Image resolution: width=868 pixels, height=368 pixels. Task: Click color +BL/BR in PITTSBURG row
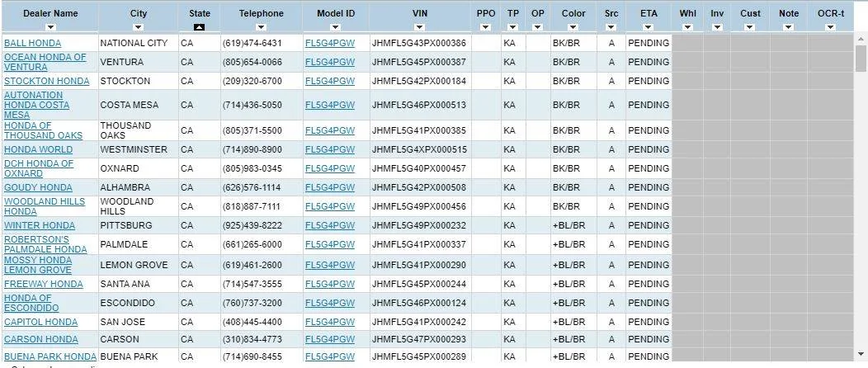569,225
